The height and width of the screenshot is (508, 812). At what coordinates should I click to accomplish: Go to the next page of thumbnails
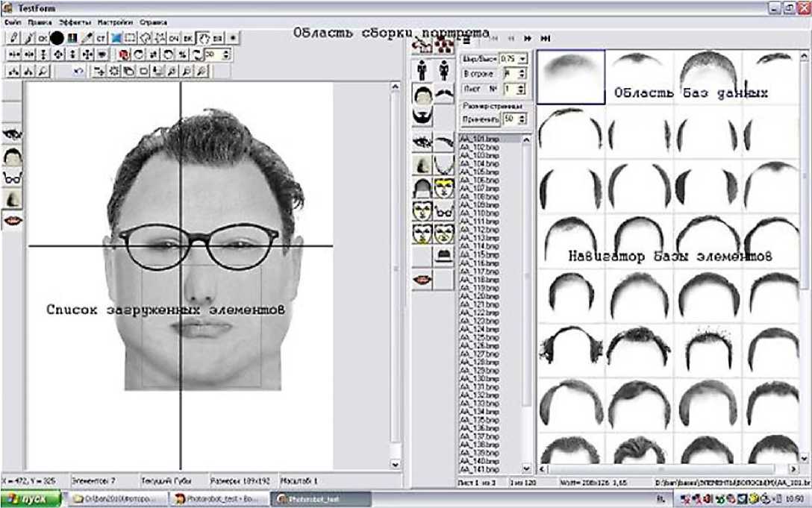tap(528, 38)
